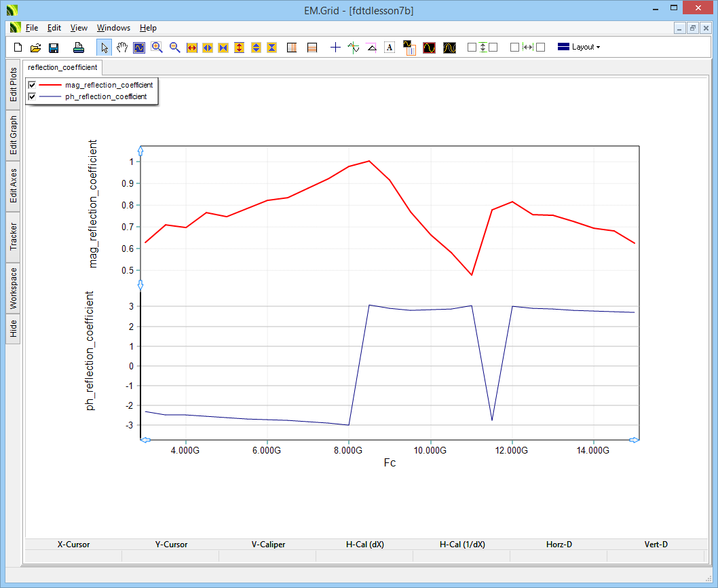Click the text annotation 'A' tool

click(390, 48)
